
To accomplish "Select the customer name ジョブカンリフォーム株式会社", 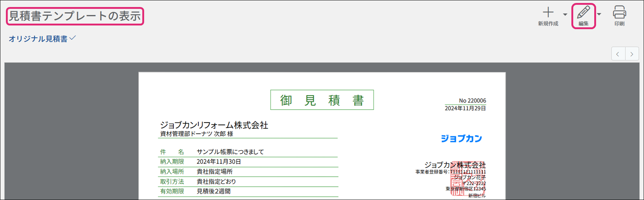I will 214,125.
